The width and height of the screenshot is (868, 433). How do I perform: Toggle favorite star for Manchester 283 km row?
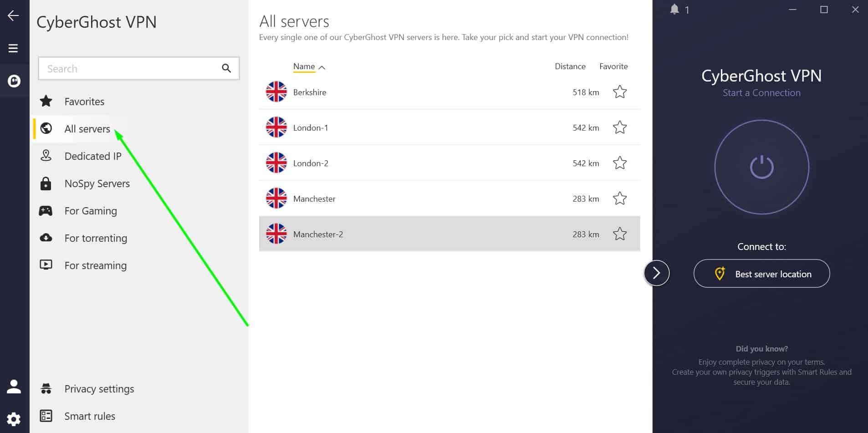click(620, 199)
